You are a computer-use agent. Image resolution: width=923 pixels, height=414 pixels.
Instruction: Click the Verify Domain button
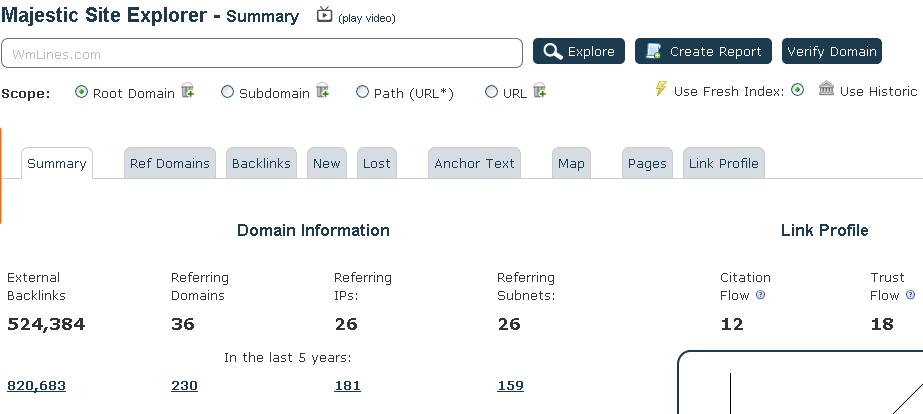click(832, 51)
